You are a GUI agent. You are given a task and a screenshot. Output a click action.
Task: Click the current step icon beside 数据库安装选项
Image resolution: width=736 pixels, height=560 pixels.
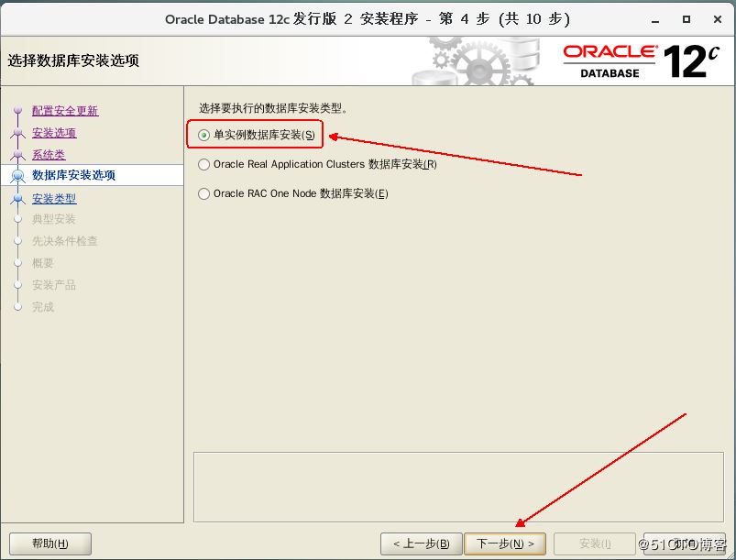click(x=17, y=176)
